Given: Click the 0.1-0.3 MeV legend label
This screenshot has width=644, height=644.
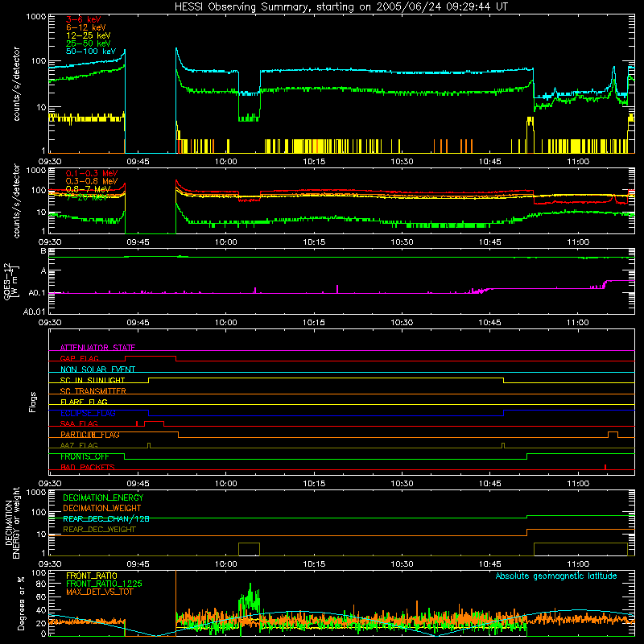Looking at the screenshot, I should [x=92, y=173].
